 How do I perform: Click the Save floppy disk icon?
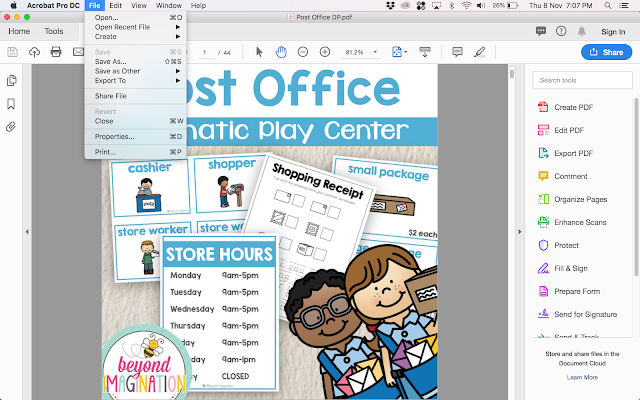click(13, 52)
